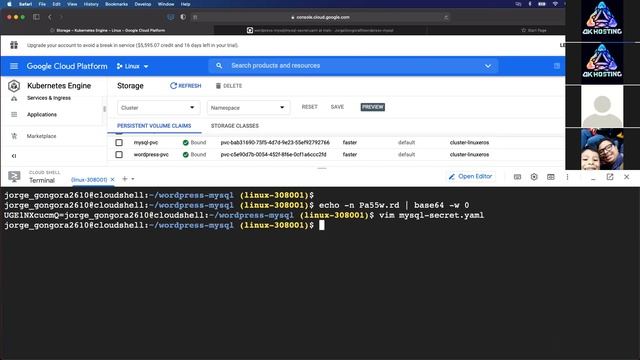Click the Safari privacy shield icon
The height and width of the screenshot is (360, 640).
click(183, 17)
